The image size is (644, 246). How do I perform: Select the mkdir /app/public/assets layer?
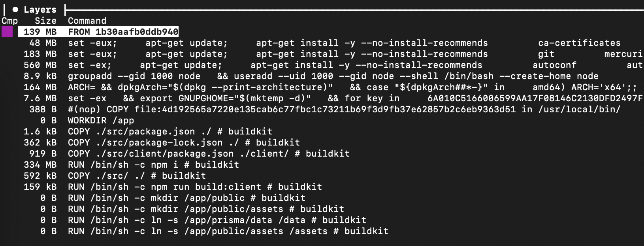206,209
